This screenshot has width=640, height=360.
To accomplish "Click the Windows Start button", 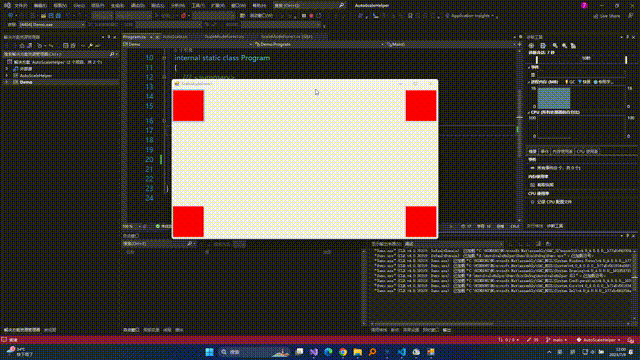I will (209, 352).
